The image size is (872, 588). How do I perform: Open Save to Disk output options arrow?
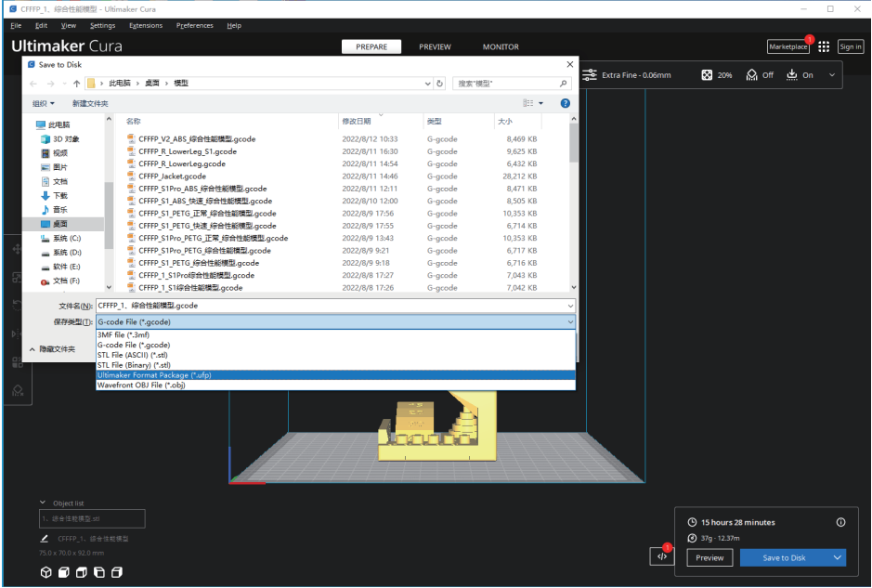point(838,557)
